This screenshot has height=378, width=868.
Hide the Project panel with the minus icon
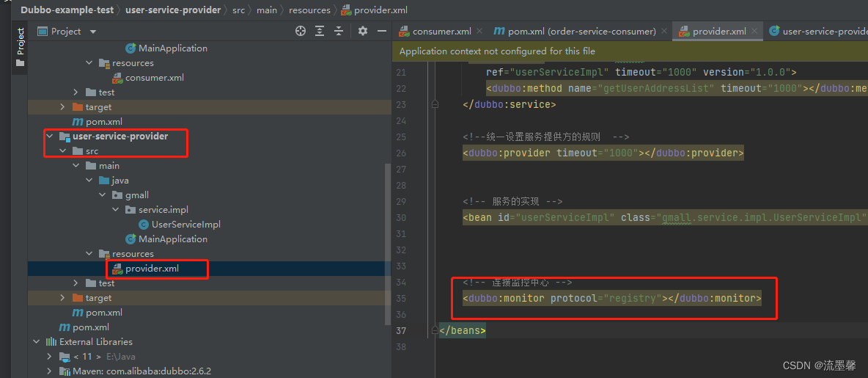(381, 31)
